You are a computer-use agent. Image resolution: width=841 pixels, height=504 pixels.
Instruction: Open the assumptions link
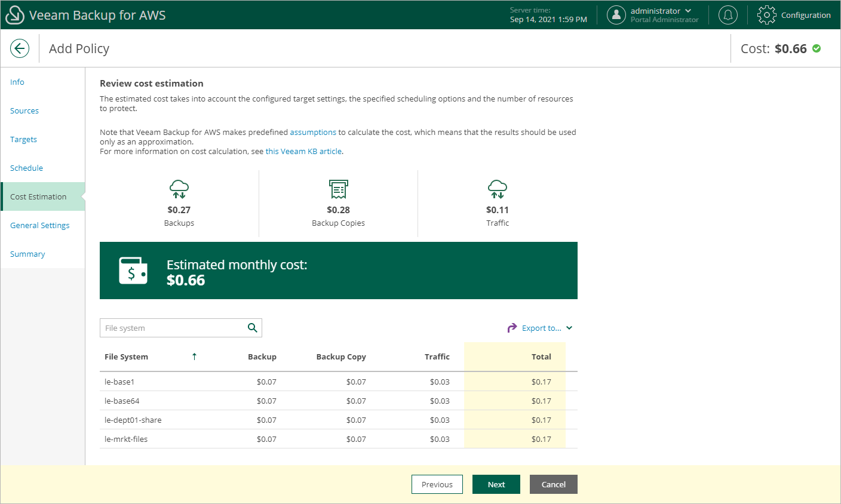pos(313,132)
